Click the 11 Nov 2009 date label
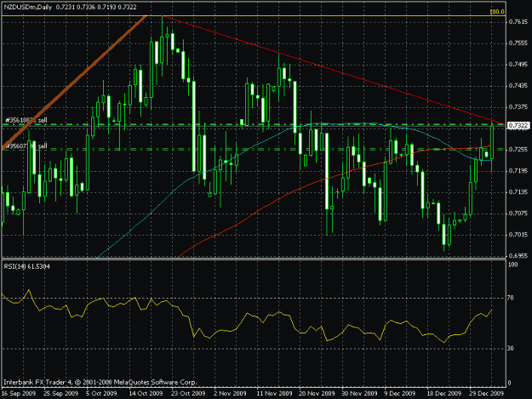The width and height of the screenshot is (532, 399). tap(274, 393)
